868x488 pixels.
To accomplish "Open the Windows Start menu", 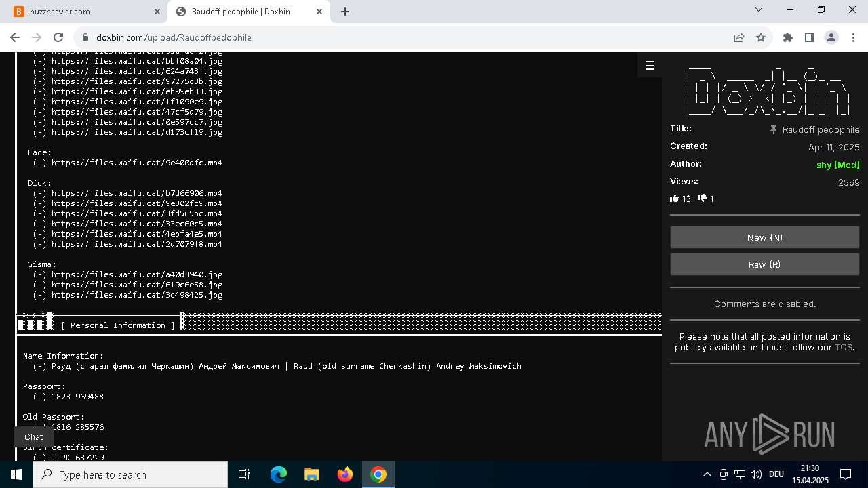I will (16, 474).
